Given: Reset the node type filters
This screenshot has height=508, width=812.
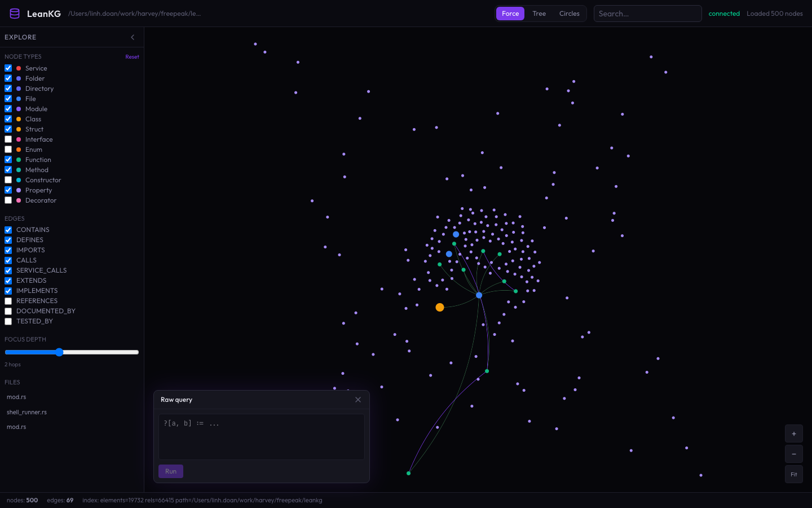Looking at the screenshot, I should point(132,57).
